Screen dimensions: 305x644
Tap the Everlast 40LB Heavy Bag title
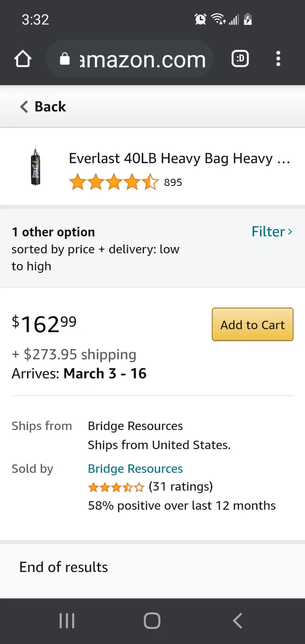coord(180,158)
